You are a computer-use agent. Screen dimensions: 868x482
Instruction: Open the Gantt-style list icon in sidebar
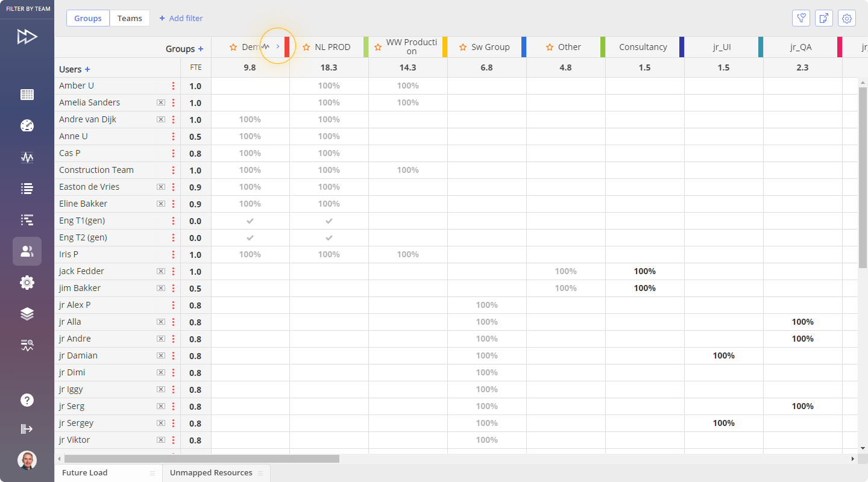[27, 220]
